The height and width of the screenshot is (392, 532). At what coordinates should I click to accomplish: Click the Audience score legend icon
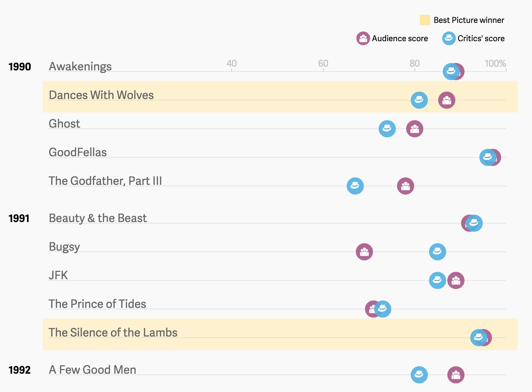click(363, 38)
